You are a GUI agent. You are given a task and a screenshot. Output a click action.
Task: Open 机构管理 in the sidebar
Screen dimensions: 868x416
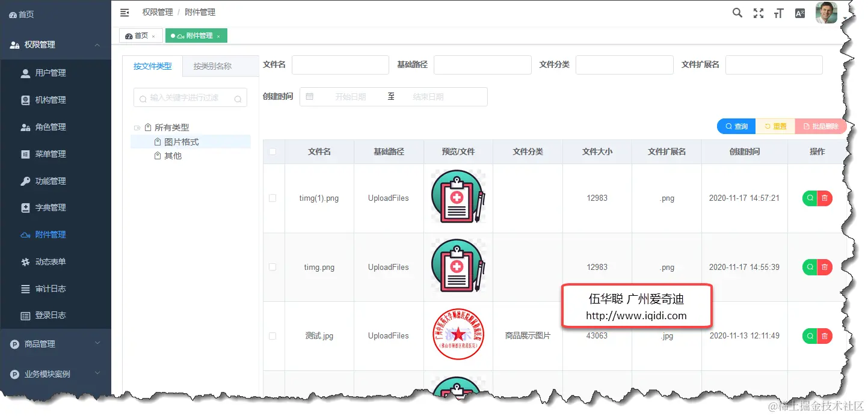(55, 100)
